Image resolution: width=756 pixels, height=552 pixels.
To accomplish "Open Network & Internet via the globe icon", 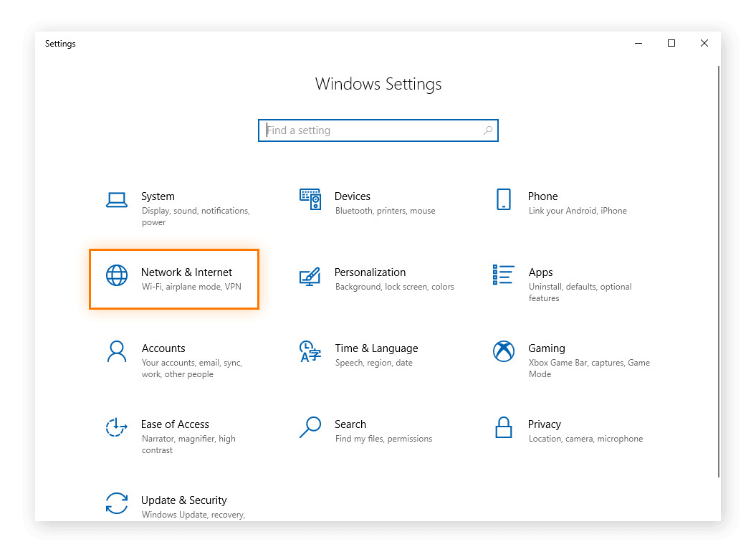I will (117, 275).
